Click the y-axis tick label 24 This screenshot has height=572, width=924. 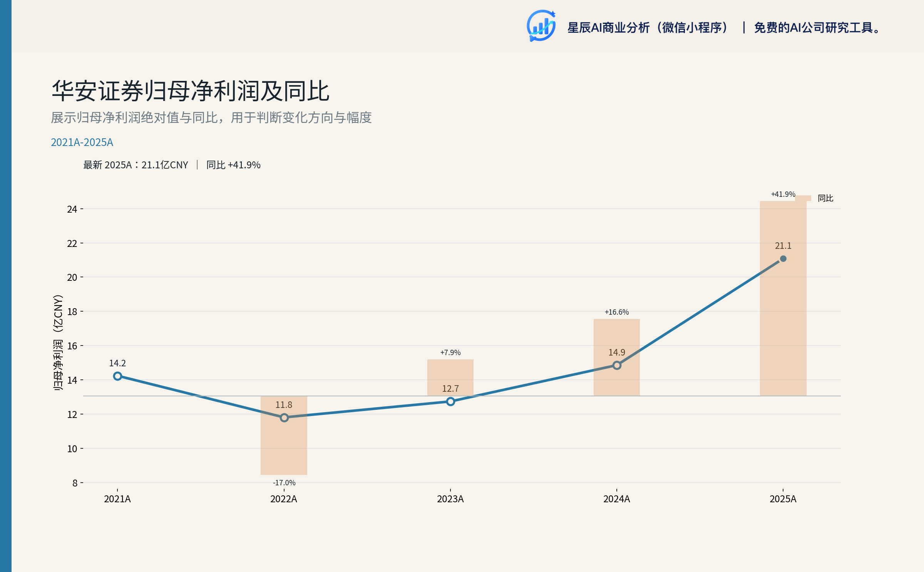pos(72,209)
